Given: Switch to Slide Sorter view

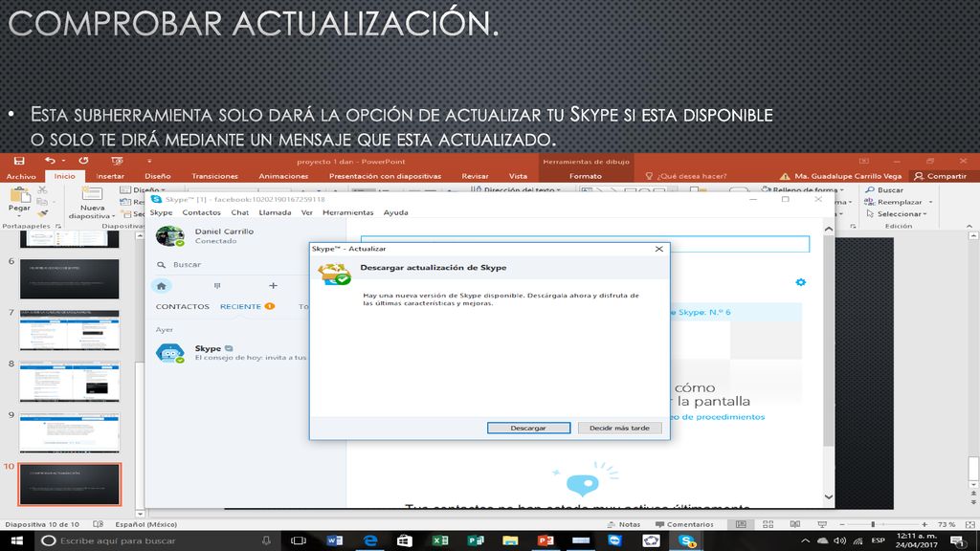Looking at the screenshot, I should (768, 524).
